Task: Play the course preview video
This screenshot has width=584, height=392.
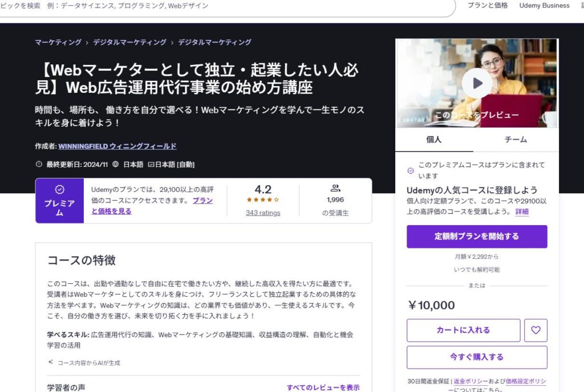Action: pos(476,83)
